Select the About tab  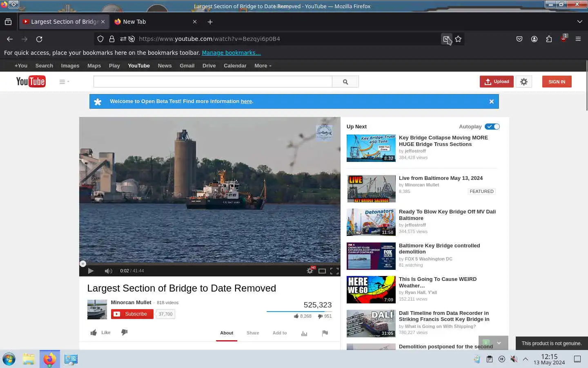227,333
